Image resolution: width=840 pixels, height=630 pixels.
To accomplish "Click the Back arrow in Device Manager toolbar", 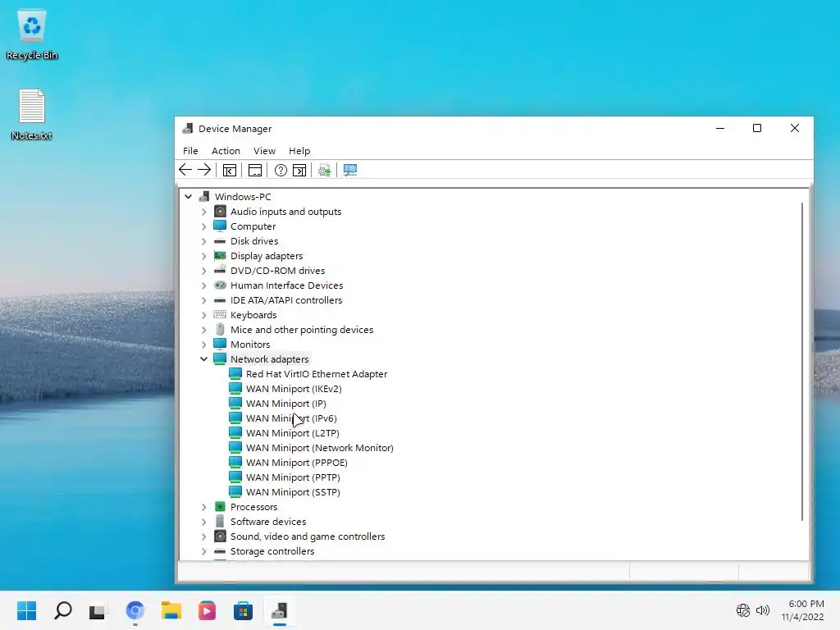I will pyautogui.click(x=185, y=170).
